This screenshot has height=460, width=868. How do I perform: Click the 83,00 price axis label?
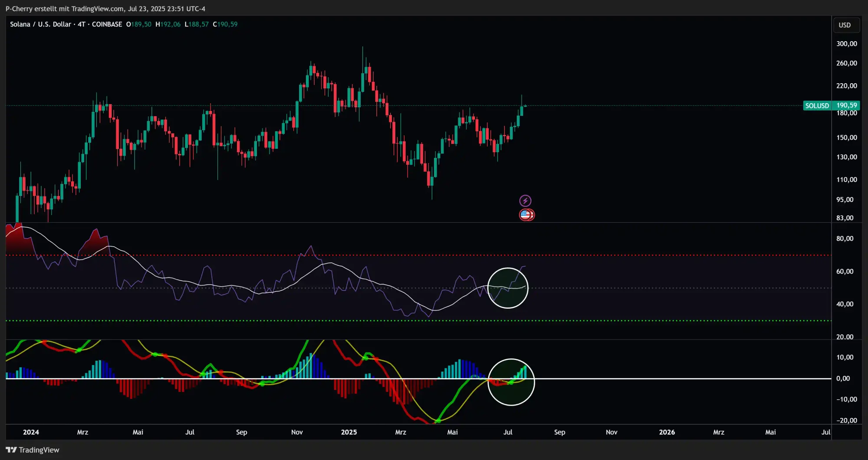845,218
